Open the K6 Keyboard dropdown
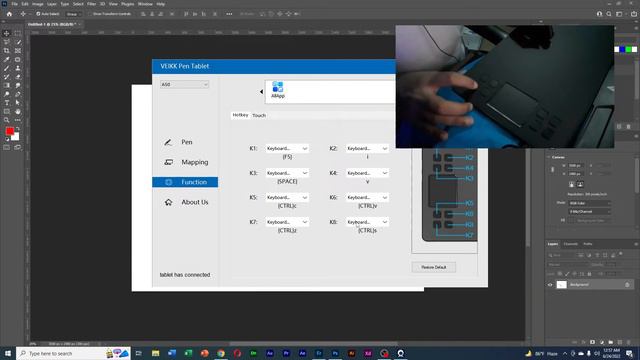The image size is (640, 360). click(367, 198)
